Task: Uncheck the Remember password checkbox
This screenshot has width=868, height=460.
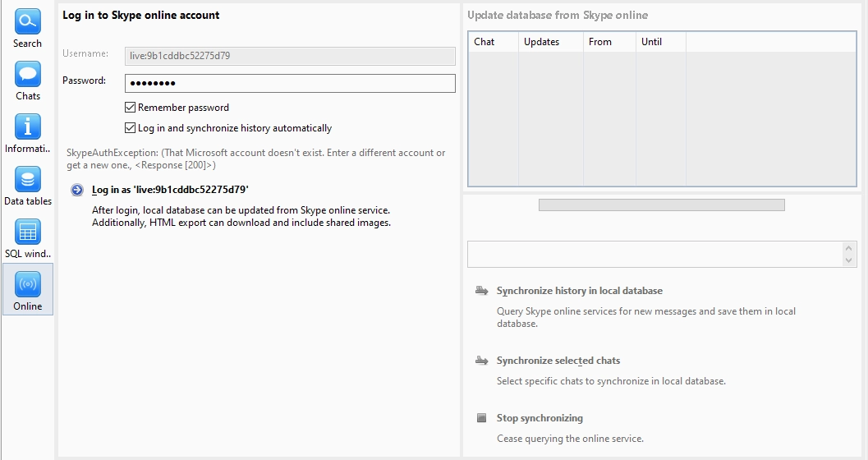Action: click(130, 108)
